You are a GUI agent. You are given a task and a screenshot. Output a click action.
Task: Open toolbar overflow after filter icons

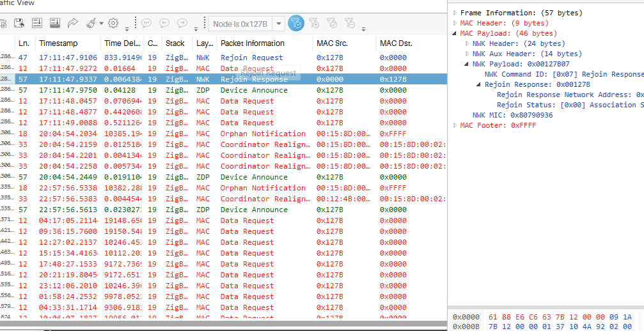[363, 29]
